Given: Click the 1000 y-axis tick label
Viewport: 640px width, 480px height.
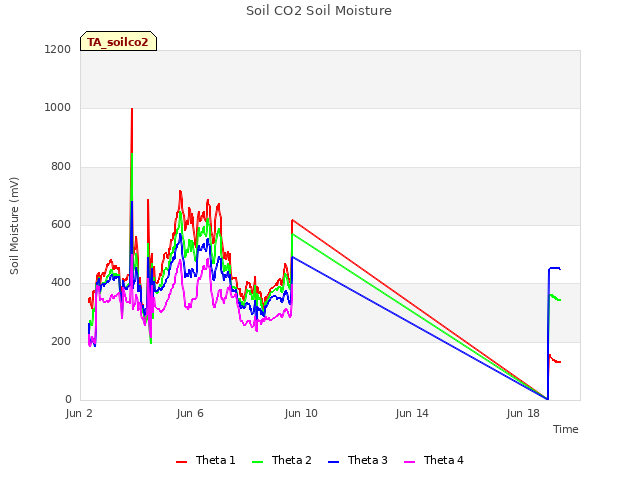Looking at the screenshot, I should point(58,108).
